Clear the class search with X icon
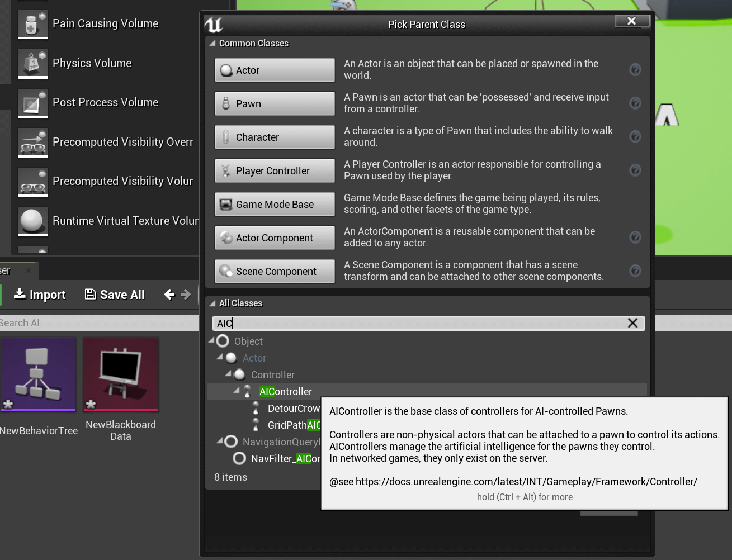The height and width of the screenshot is (560, 732). [632, 323]
